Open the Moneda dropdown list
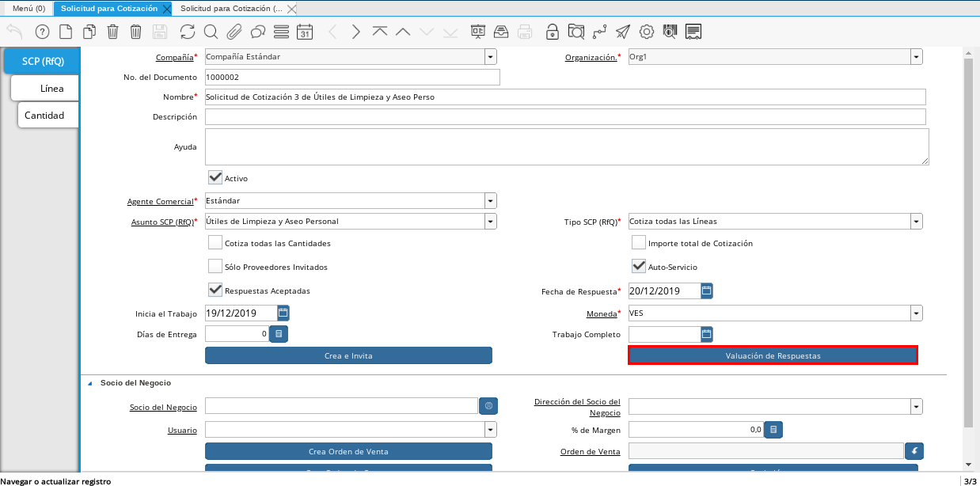980x486 pixels. pyautogui.click(x=916, y=313)
